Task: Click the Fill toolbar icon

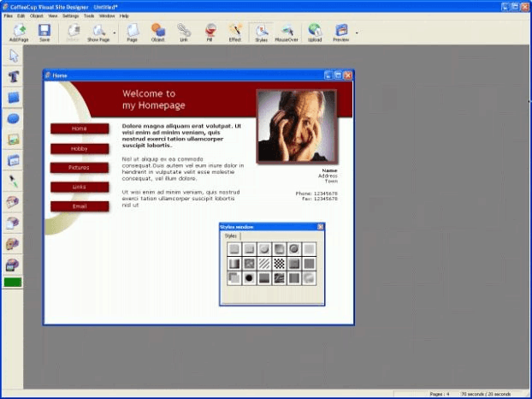Action: [x=208, y=33]
